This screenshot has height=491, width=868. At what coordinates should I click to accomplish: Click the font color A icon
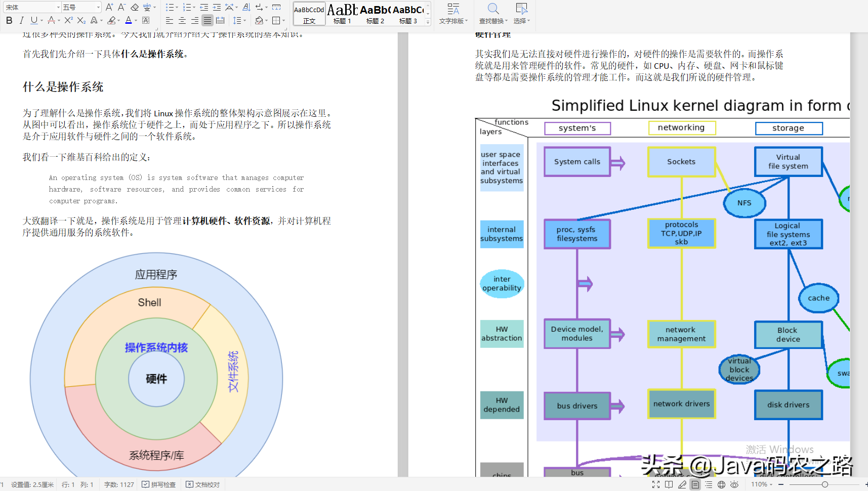point(129,21)
